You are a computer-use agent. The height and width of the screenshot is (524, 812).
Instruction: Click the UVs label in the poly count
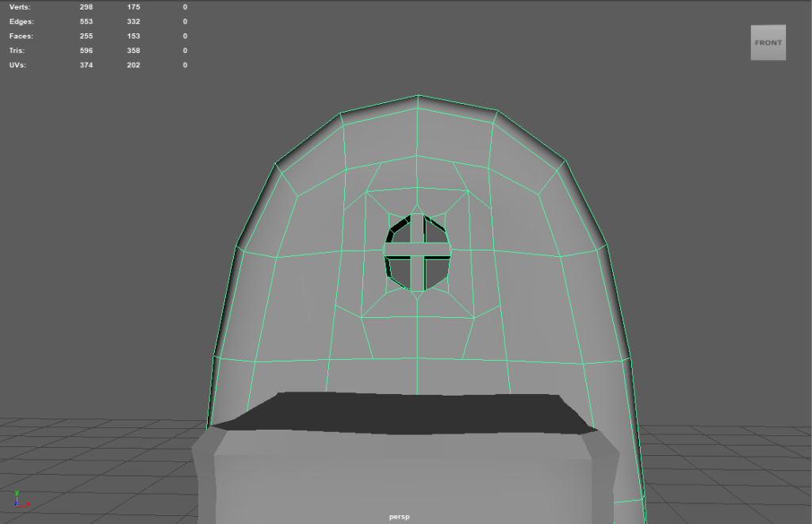(17, 65)
